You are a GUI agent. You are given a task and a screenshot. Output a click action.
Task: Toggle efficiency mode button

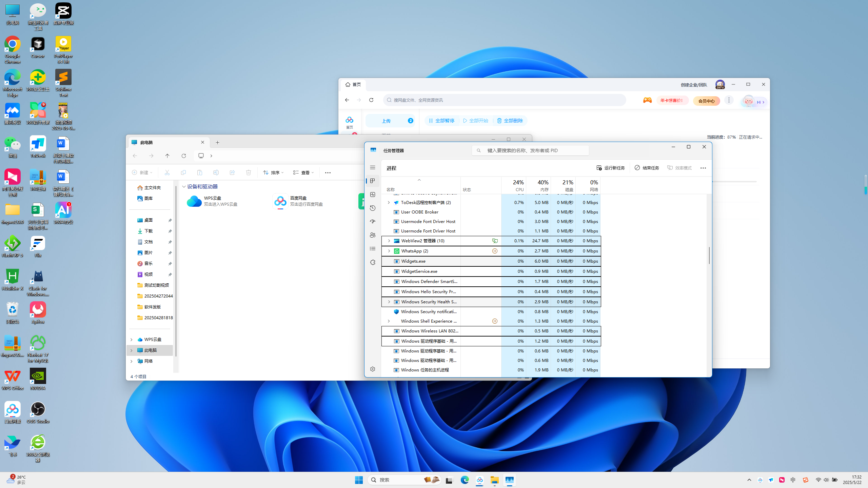[679, 168]
